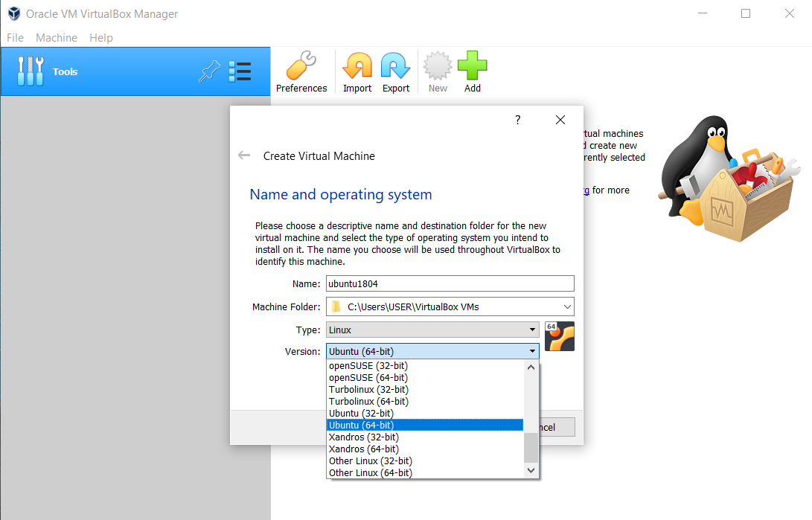Open the Machine menu
Image resolution: width=812 pixels, height=520 pixels.
pos(57,37)
